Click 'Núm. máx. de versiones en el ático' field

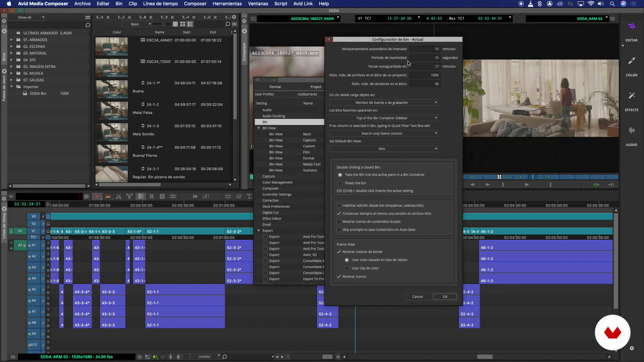425,84
